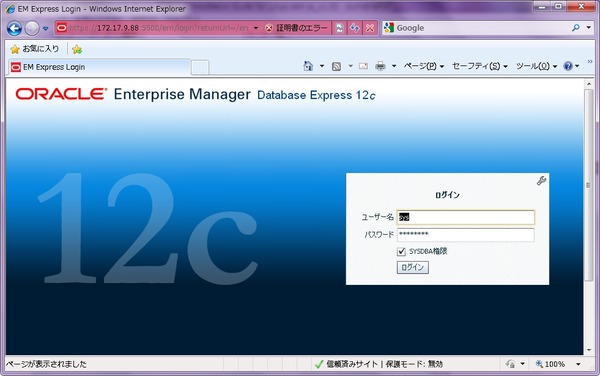Click the 証明書のエラー certificate error badge
600x376 pixels.
pos(297,28)
